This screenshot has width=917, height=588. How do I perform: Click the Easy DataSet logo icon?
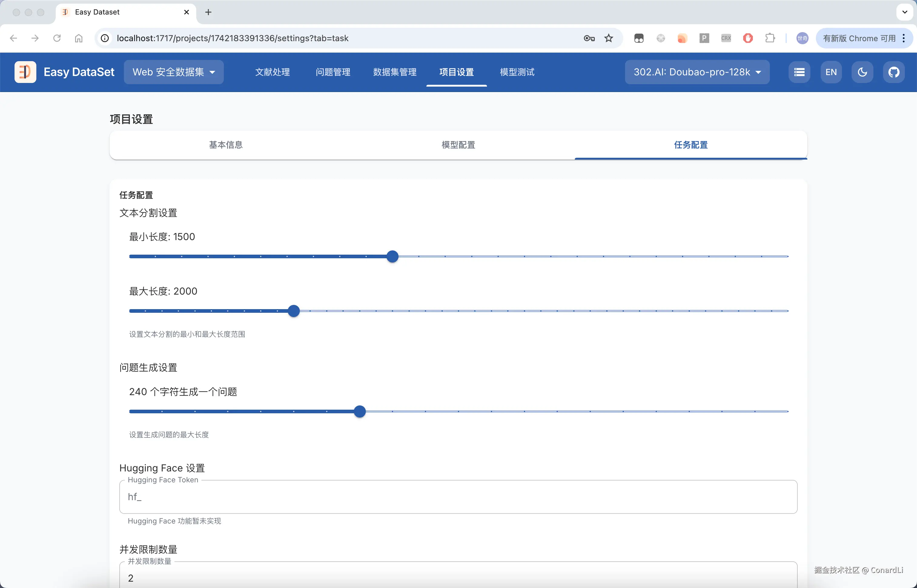pos(25,72)
